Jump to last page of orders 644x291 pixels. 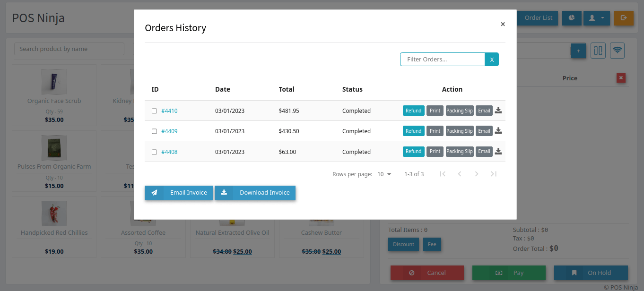494,174
